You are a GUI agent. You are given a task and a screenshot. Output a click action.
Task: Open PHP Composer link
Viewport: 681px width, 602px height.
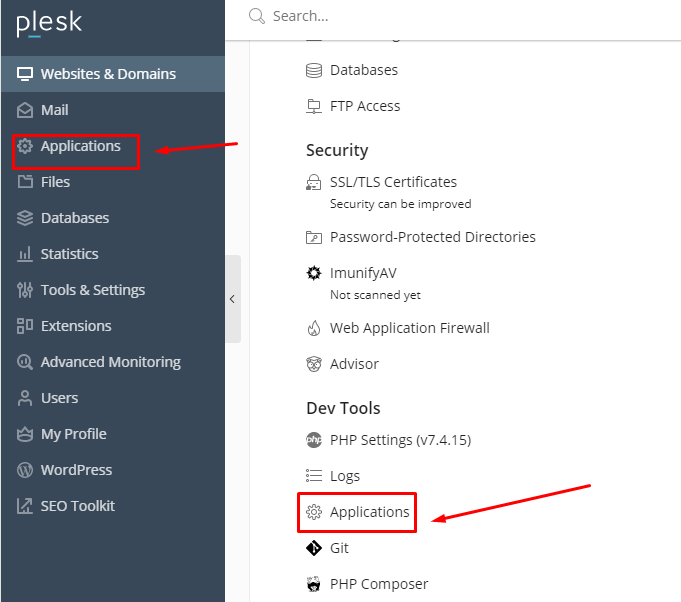379,584
